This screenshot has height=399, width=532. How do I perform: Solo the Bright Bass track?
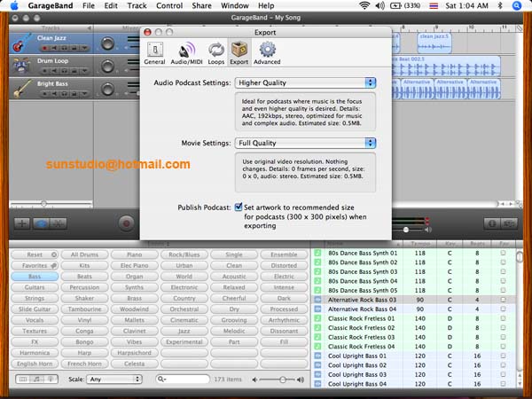65,93
